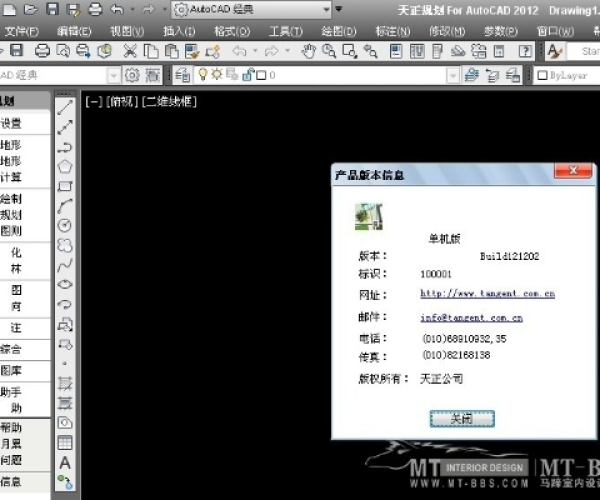Click Layer Previous icon
Image resolution: width=600 pixels, height=500 pixels.
tap(492, 75)
